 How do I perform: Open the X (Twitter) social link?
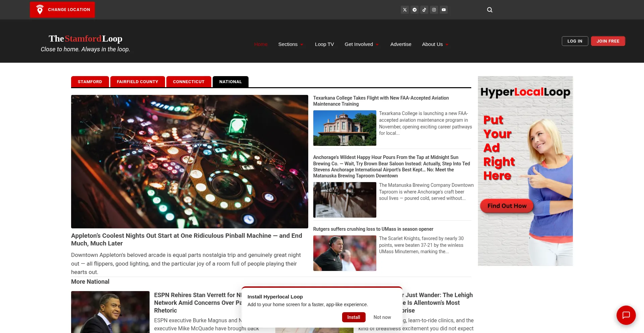[x=405, y=10]
